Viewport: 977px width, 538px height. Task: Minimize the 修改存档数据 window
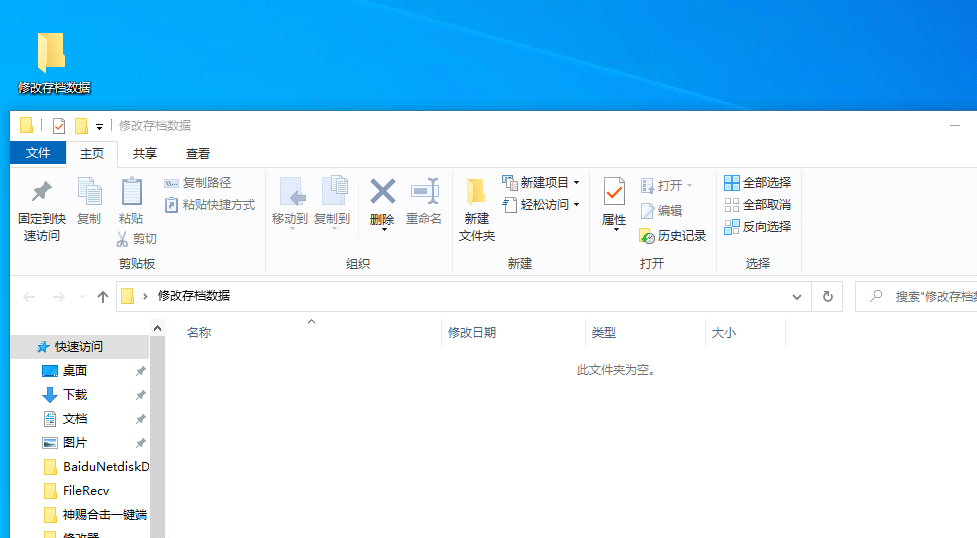955,126
